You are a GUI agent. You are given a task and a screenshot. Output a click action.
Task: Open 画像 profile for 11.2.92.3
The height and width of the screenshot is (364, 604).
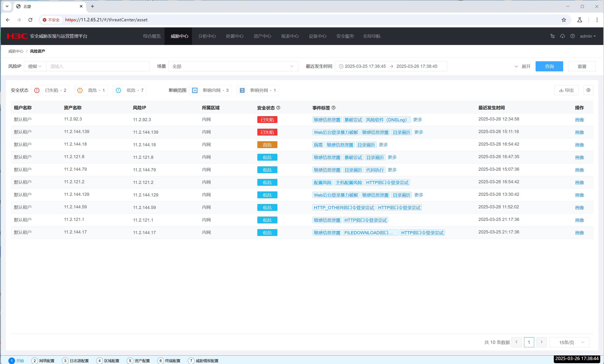579,120
